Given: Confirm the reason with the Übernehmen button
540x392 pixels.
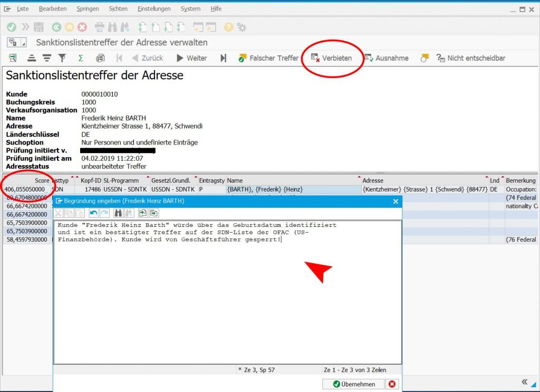Looking at the screenshot, I should coord(353,384).
